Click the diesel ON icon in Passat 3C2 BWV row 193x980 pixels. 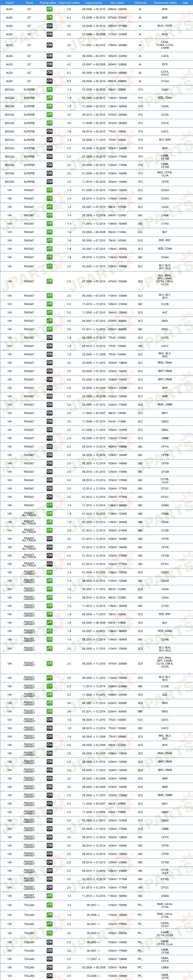point(50,413)
